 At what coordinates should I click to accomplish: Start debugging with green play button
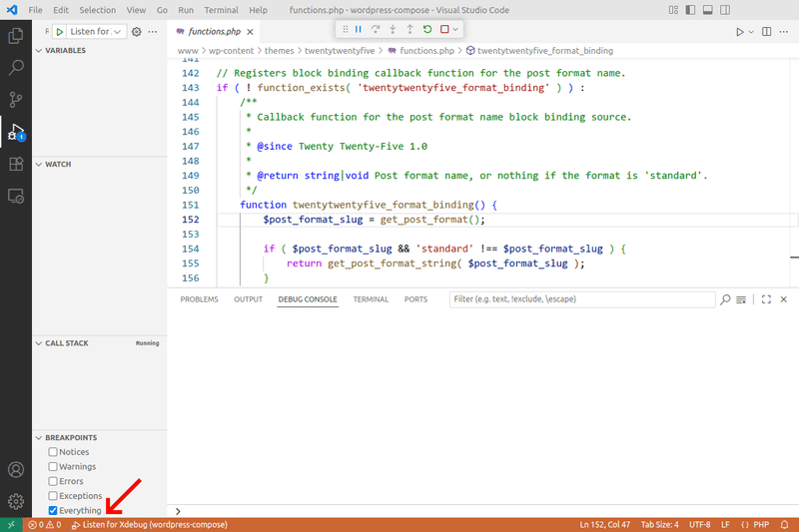[60, 32]
